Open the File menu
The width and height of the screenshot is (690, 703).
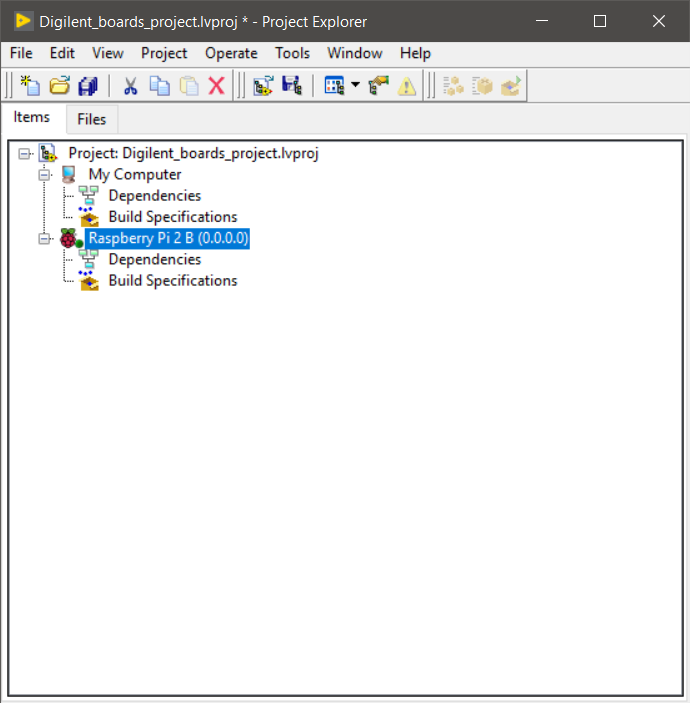click(x=21, y=53)
